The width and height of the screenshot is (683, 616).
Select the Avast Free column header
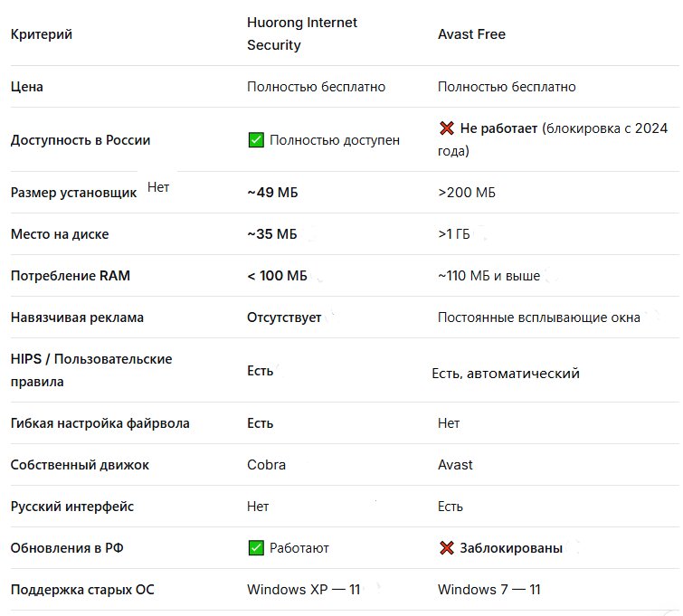tap(471, 34)
